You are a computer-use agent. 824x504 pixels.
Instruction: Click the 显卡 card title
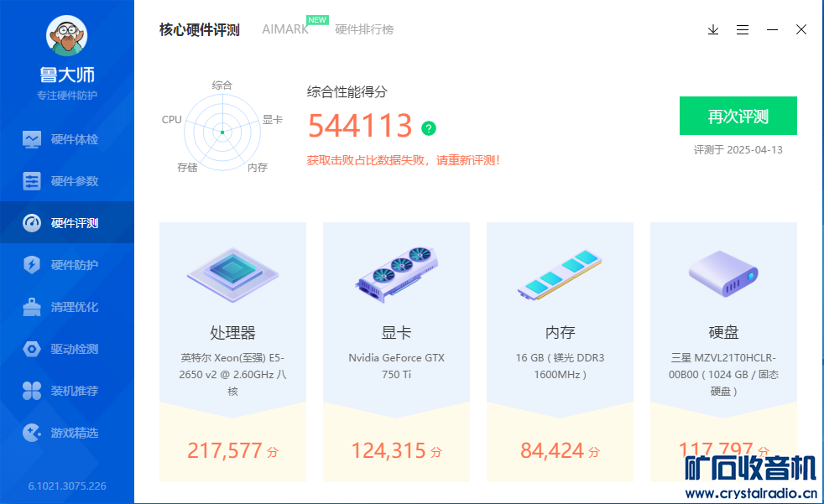coord(396,332)
